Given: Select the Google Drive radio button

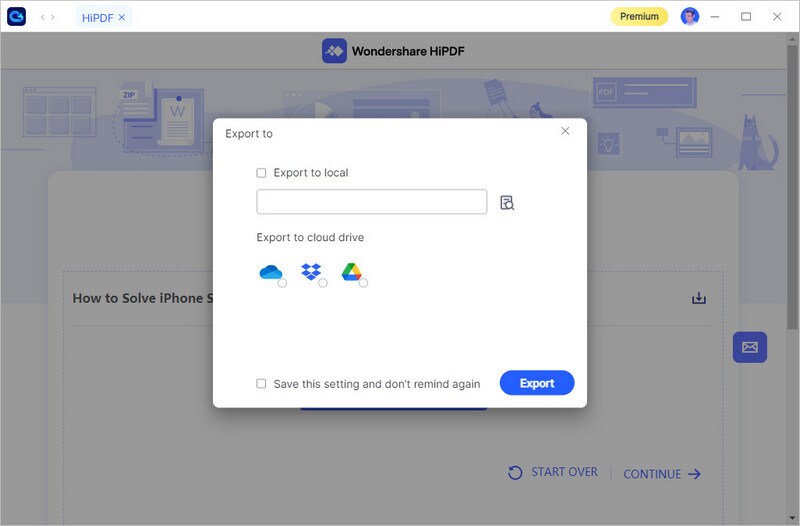Looking at the screenshot, I should (363, 283).
